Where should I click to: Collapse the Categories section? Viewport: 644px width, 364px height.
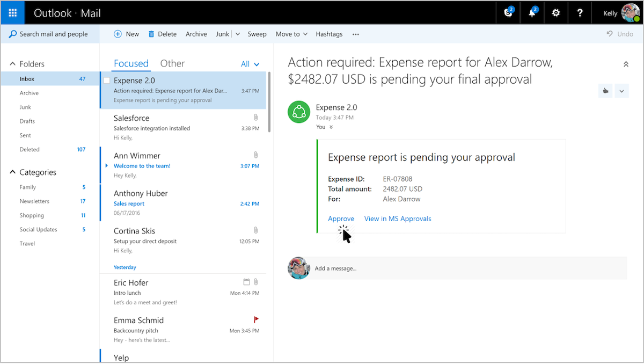pos(12,172)
